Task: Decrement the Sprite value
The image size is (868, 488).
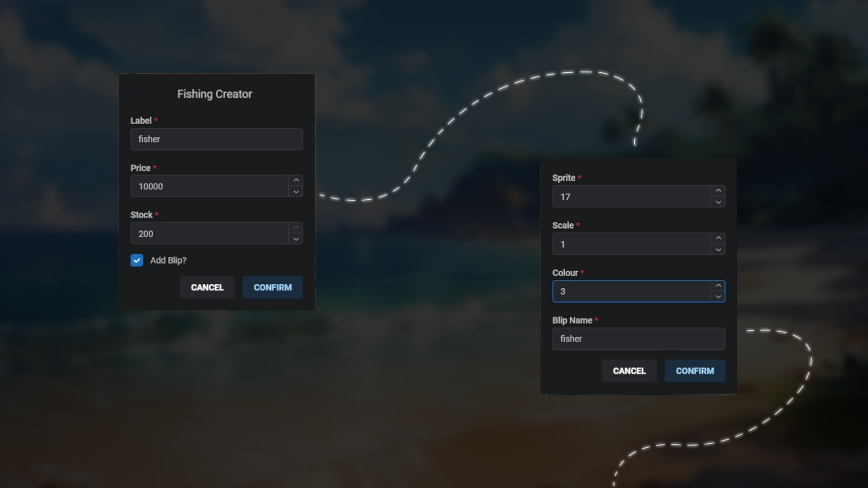Action: 719,203
